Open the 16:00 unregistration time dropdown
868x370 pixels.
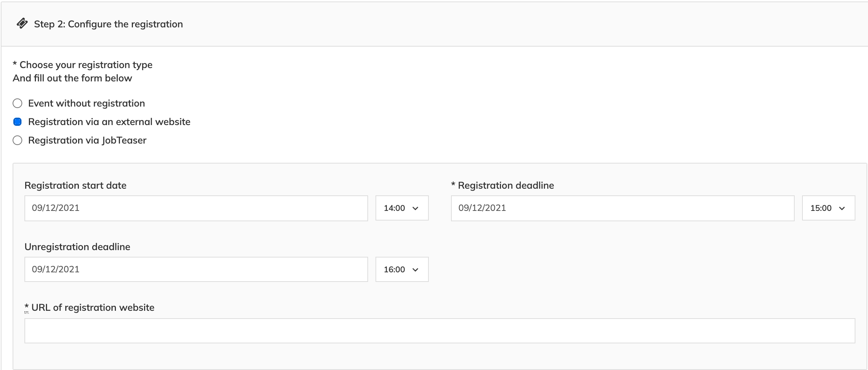click(402, 269)
